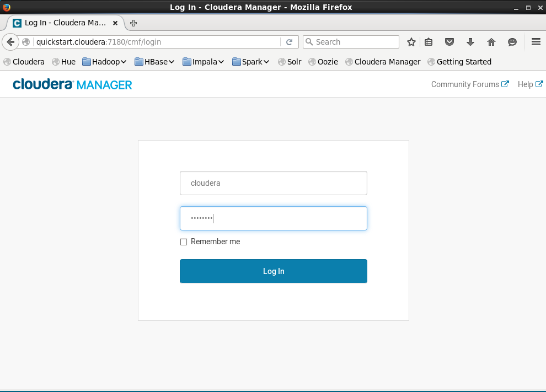Image resolution: width=546 pixels, height=392 pixels.
Task: Click the blue Log In button
Action: [274, 271]
